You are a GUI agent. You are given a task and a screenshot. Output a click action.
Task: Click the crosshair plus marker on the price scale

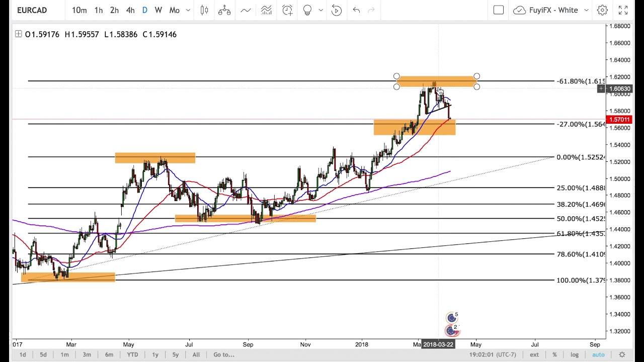[x=601, y=89]
